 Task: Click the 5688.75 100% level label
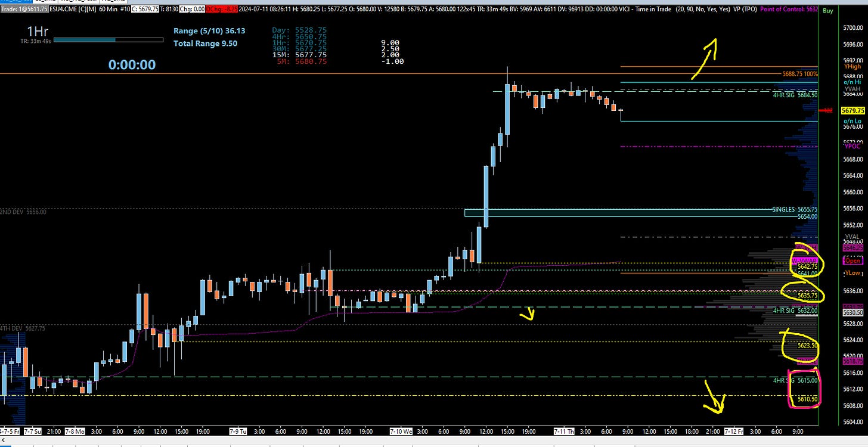tap(800, 74)
